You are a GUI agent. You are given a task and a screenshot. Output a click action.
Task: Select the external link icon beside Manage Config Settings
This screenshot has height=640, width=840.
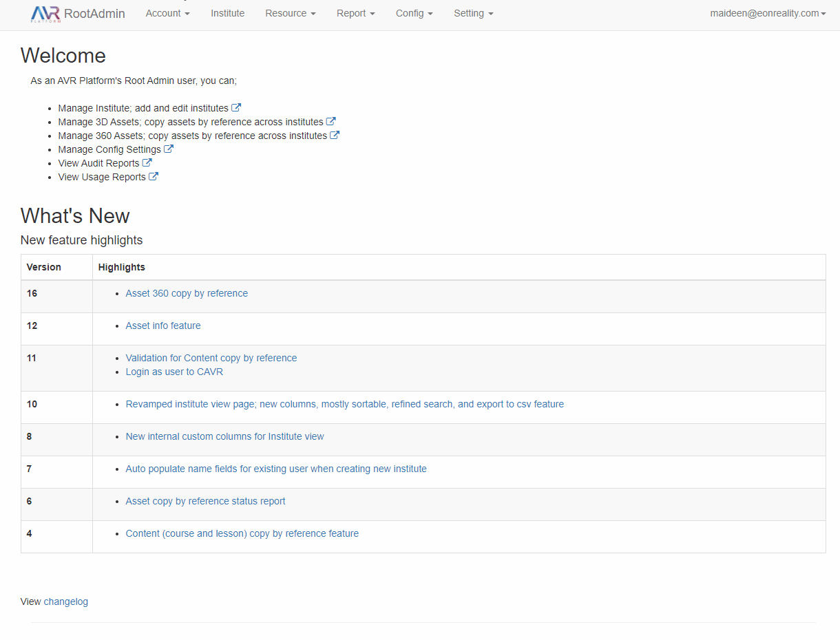[x=168, y=149]
